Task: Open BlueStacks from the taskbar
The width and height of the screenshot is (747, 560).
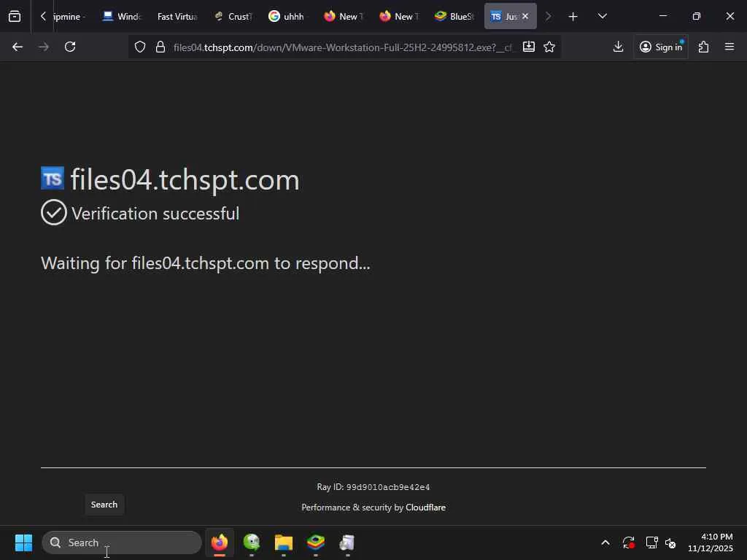Action: pyautogui.click(x=315, y=542)
